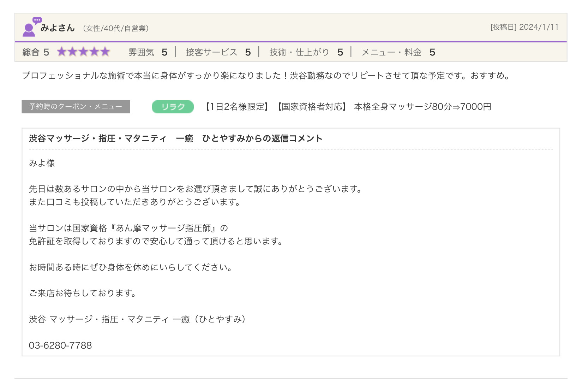Click the salon signature line 一癒（ひとやすみ）

click(x=138, y=319)
